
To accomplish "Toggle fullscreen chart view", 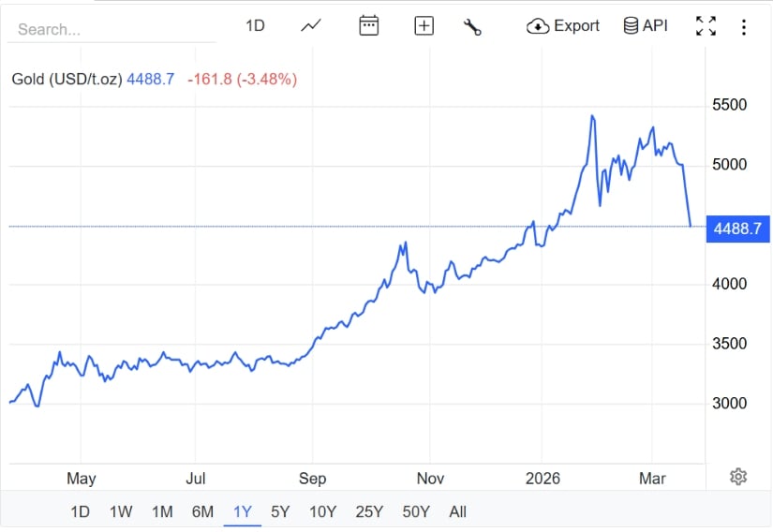I will coord(706,26).
